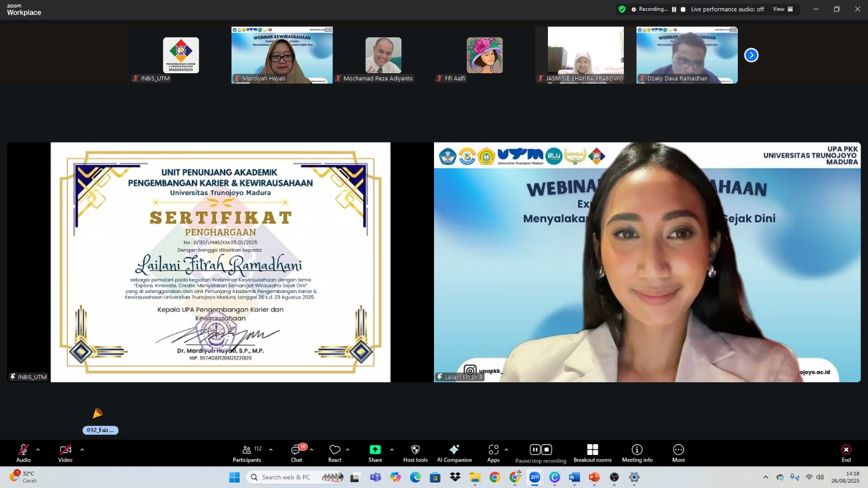868x488 pixels.
Task: Open the Apps menu icon
Action: [493, 450]
